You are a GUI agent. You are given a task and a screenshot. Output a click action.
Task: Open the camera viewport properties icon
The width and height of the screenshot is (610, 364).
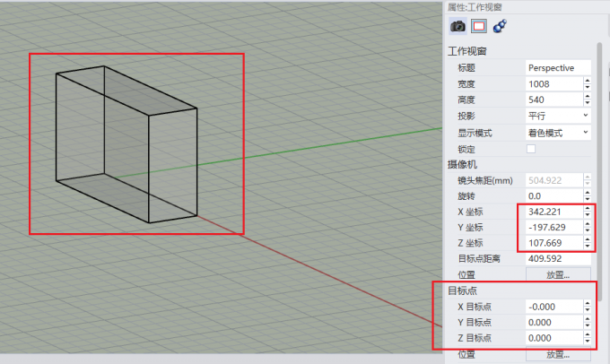coord(457,26)
